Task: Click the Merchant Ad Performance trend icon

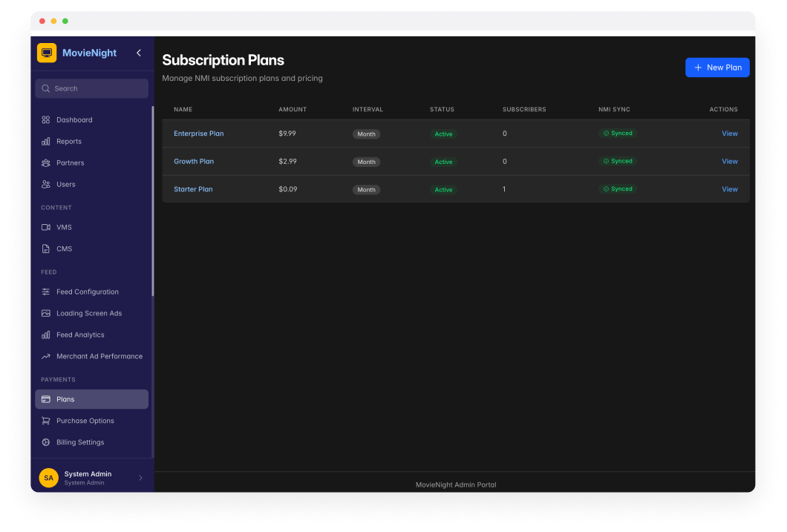Action: pos(46,356)
